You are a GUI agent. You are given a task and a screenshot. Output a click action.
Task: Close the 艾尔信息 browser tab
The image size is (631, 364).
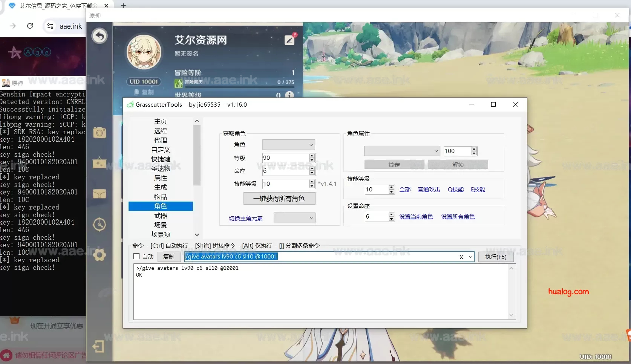coord(106,6)
